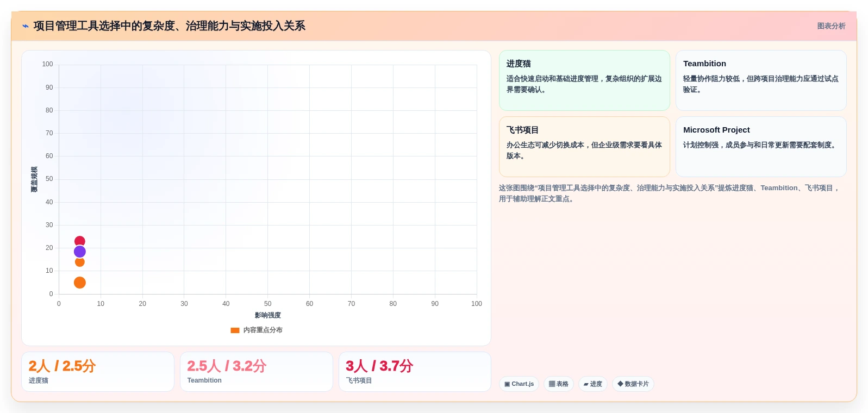The width and height of the screenshot is (868, 413).
Task: Select the 2.5人 / 3.2分 Teambition stat card
Action: coord(257,372)
